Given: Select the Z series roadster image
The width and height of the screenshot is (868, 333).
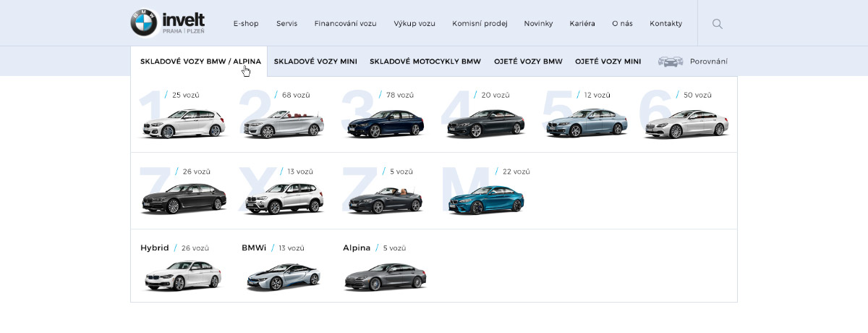Looking at the screenshot, I should (384, 200).
